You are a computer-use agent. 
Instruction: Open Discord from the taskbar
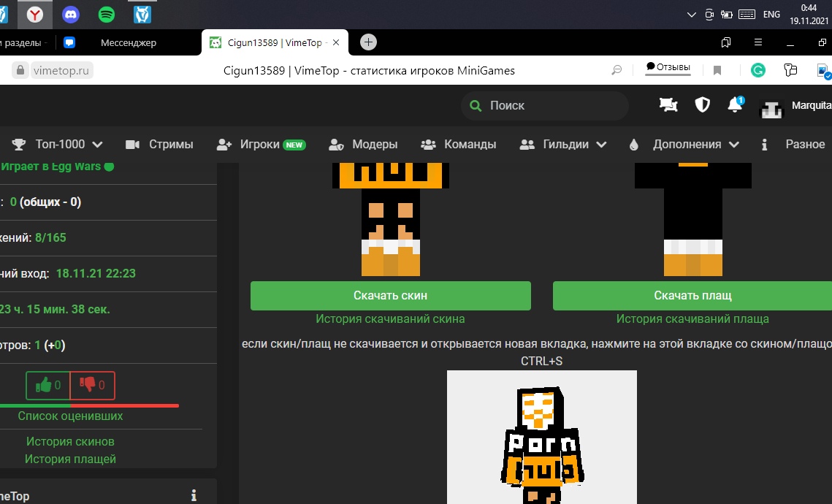pyautogui.click(x=70, y=14)
